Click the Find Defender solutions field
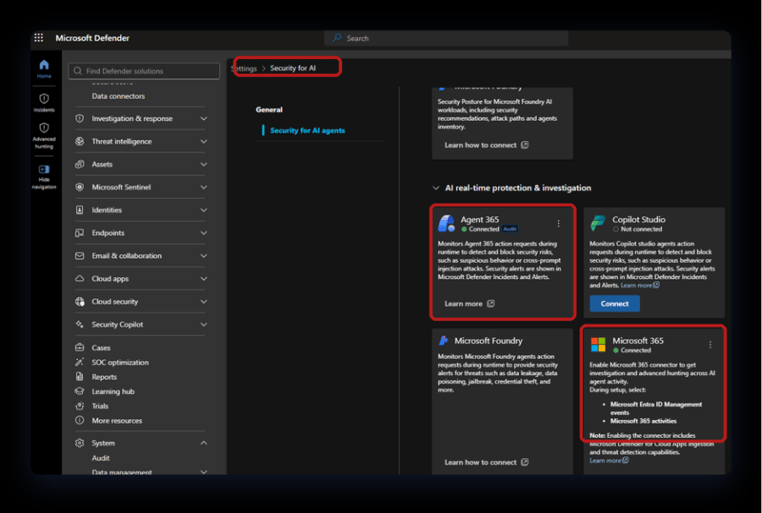The image size is (762, 513). [x=144, y=71]
